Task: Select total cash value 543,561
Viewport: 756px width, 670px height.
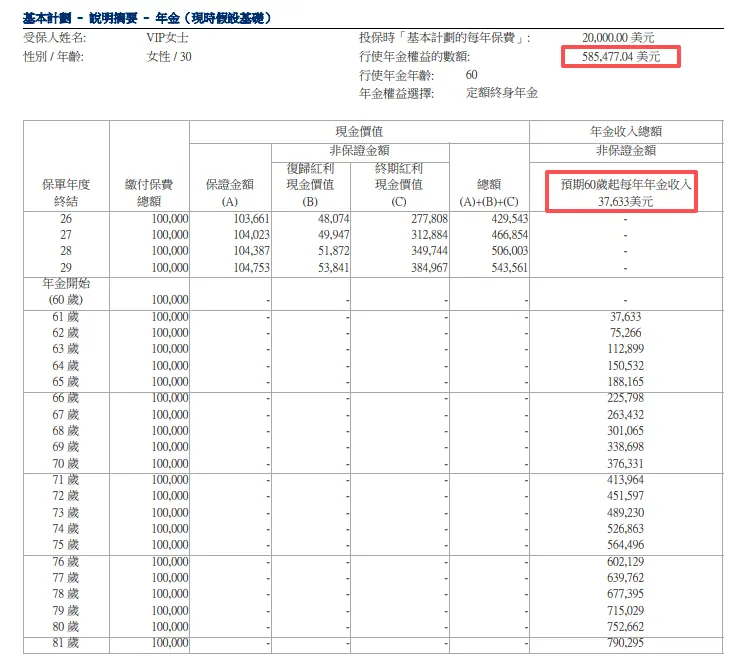Action: [x=510, y=268]
